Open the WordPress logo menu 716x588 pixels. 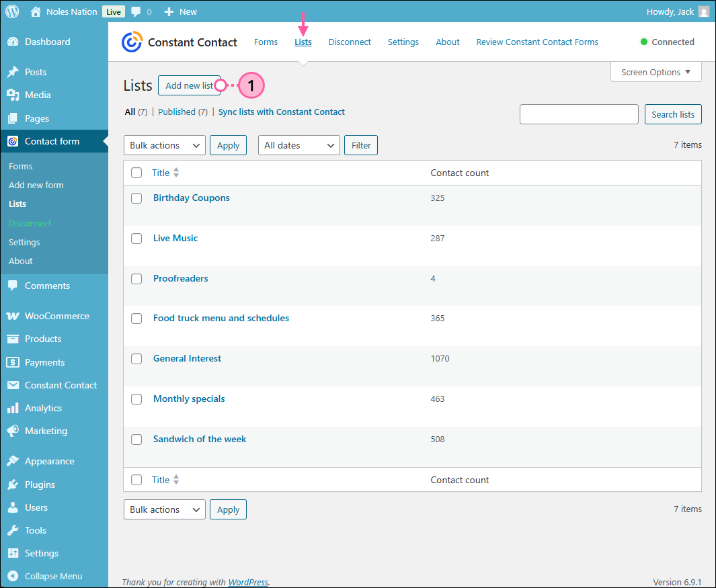pos(12,11)
